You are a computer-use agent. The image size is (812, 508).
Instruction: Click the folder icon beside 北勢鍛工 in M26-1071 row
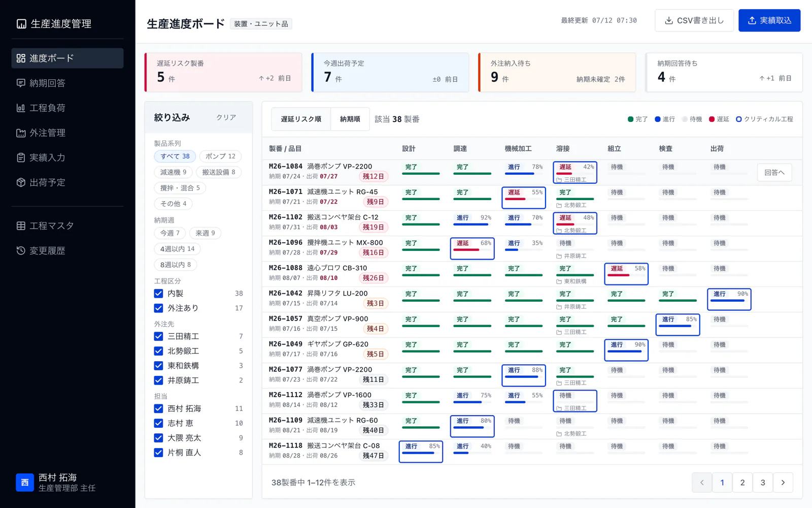click(x=559, y=205)
